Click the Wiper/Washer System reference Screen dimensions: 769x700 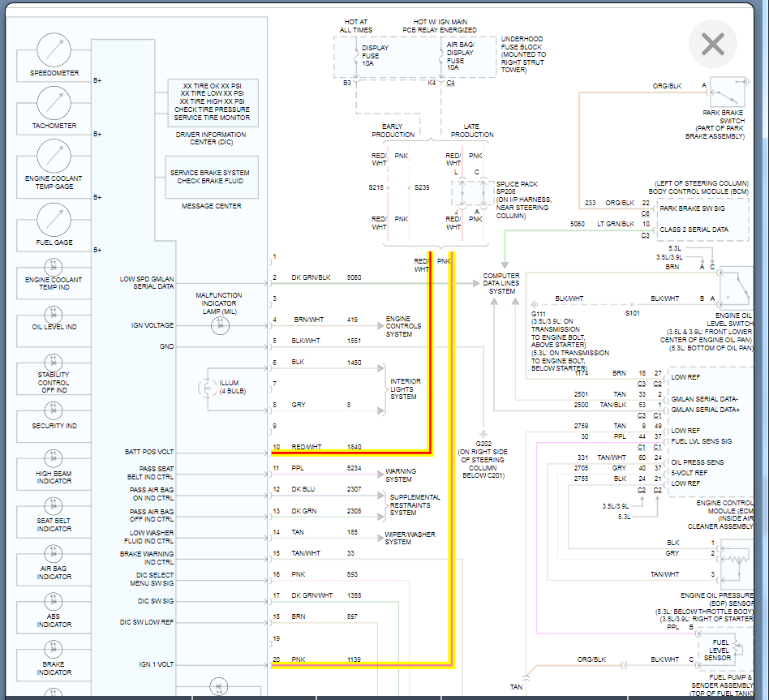click(410, 538)
